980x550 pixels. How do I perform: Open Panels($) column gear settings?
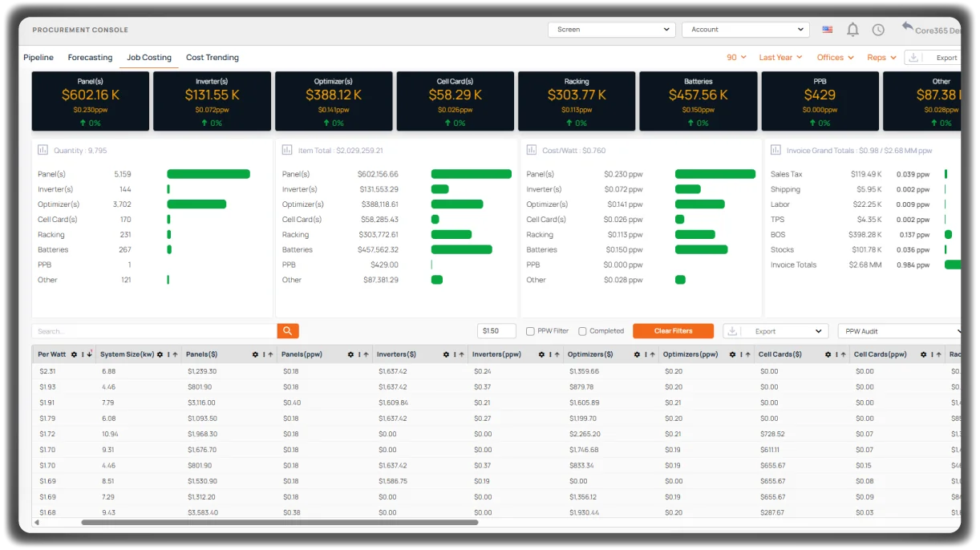[x=255, y=354]
